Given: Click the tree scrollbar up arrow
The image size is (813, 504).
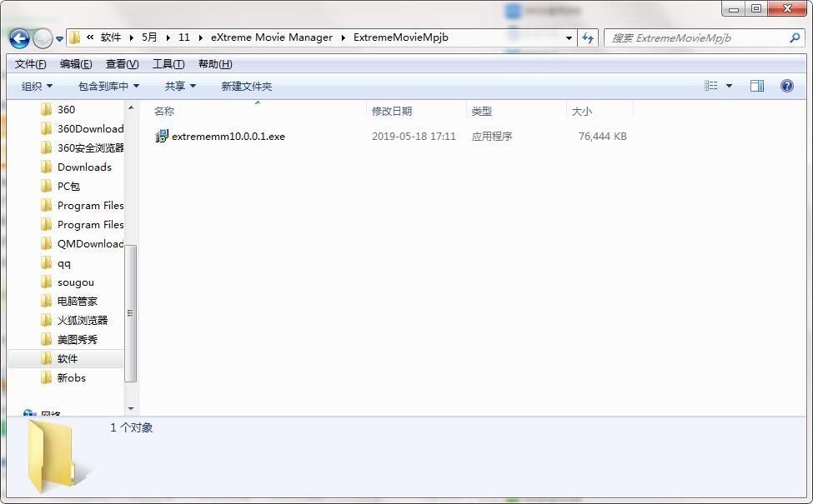Looking at the screenshot, I should click(131, 107).
